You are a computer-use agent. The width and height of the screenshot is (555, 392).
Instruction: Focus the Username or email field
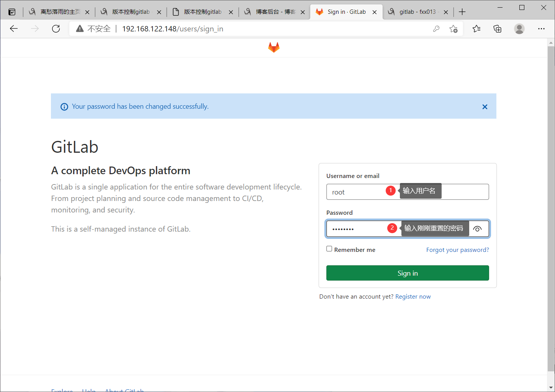[x=408, y=192]
